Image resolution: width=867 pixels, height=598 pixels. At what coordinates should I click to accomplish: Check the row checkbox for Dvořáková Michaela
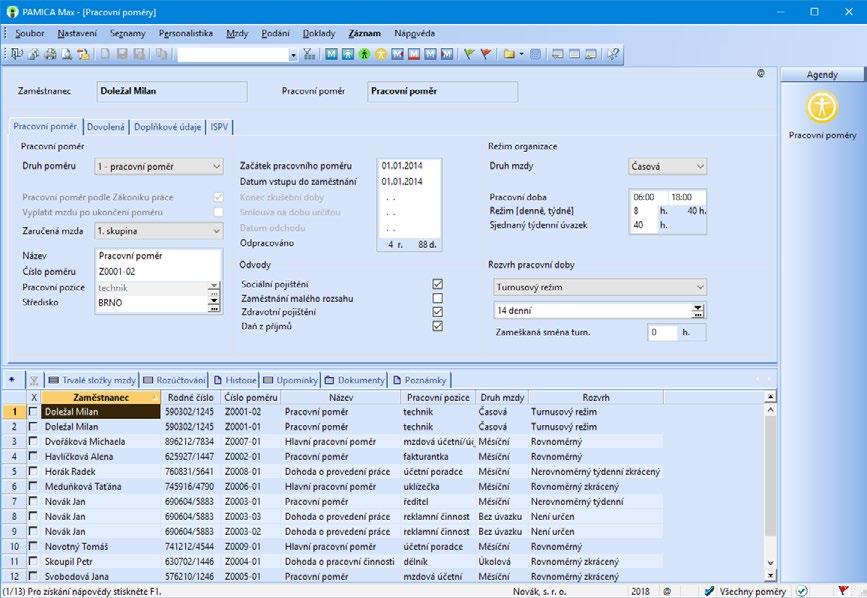coord(33,441)
